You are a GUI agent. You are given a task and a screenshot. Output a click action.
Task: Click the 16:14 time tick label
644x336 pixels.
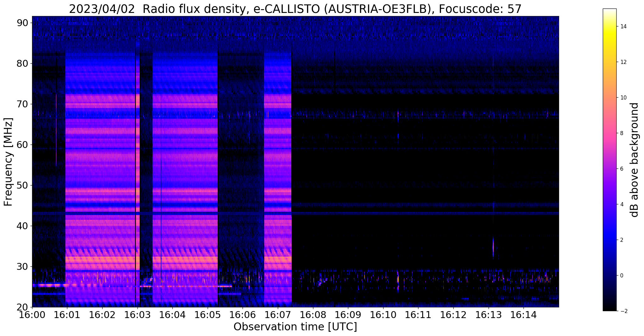coord(524,315)
